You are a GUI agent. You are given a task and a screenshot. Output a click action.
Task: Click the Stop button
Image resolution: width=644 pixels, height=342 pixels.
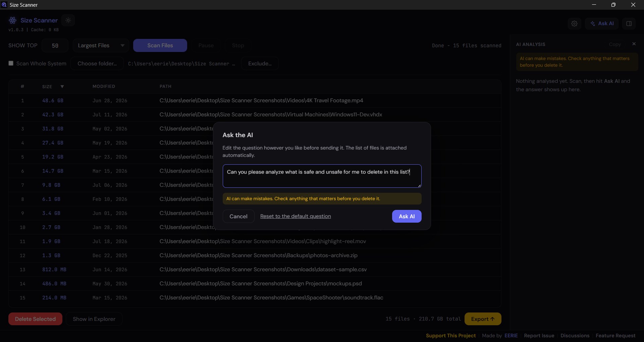238,46
